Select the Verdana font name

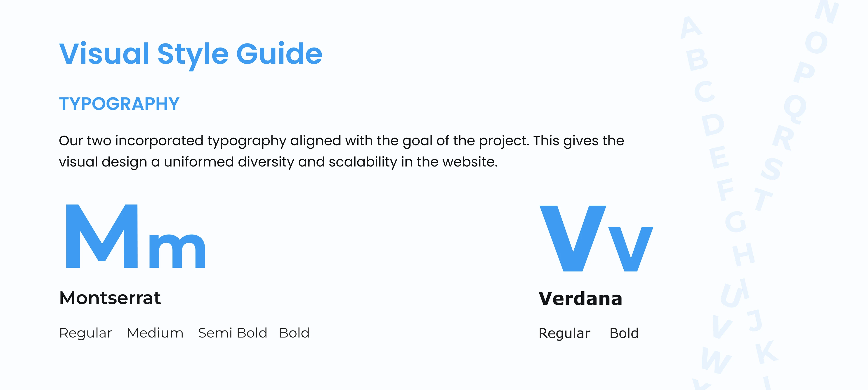[x=580, y=299]
